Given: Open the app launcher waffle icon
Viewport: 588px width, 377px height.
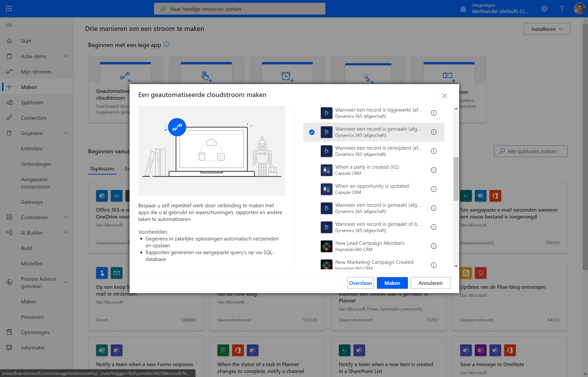Looking at the screenshot, I should point(9,9).
